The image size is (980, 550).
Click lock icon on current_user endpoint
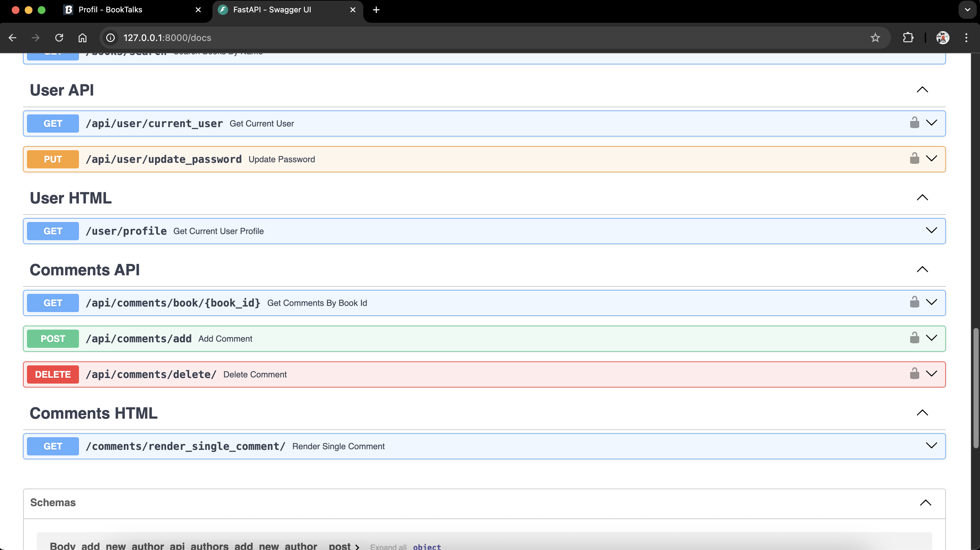914,123
